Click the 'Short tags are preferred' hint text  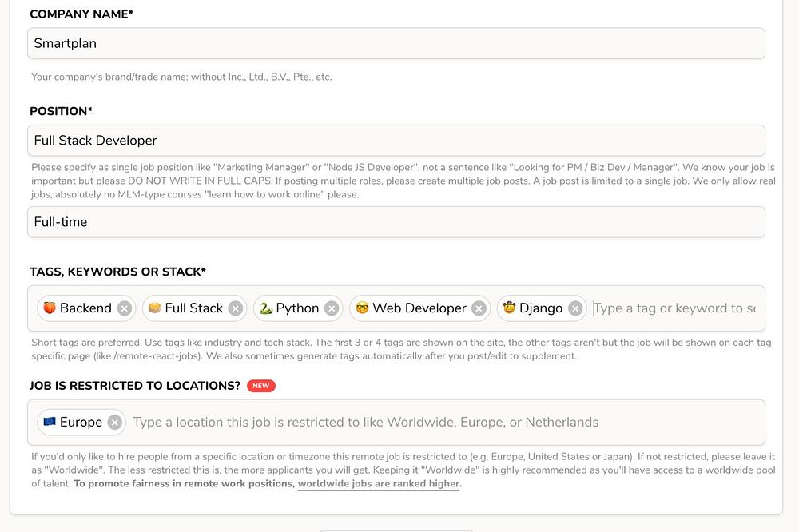coord(401,349)
